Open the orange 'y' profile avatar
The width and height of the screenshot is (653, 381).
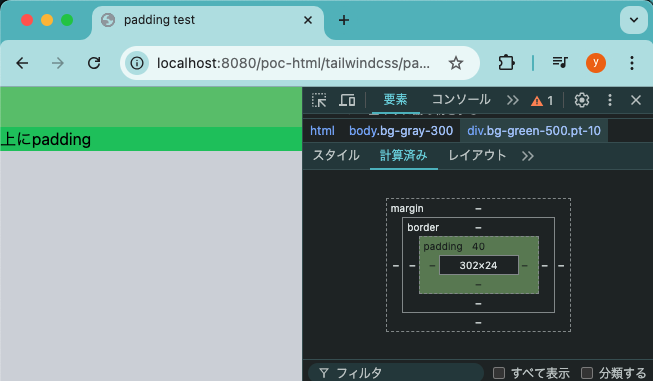(596, 63)
